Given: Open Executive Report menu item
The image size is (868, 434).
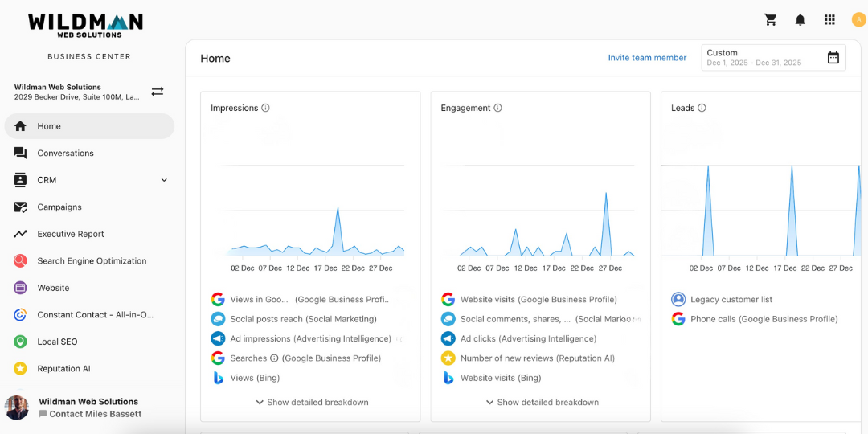Looking at the screenshot, I should [x=89, y=234].
